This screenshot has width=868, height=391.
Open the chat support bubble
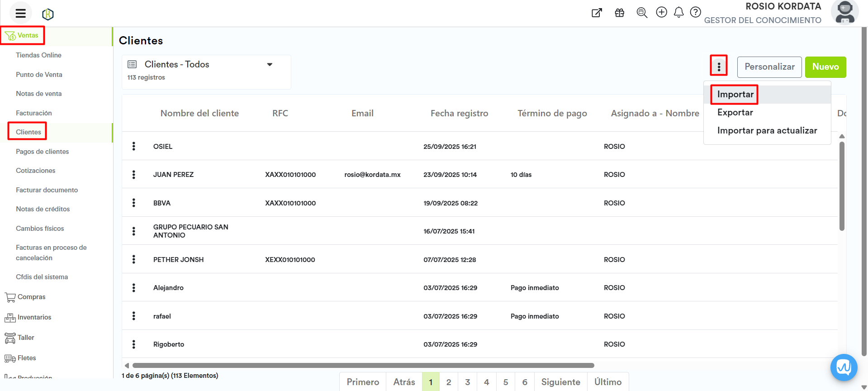tap(844, 367)
